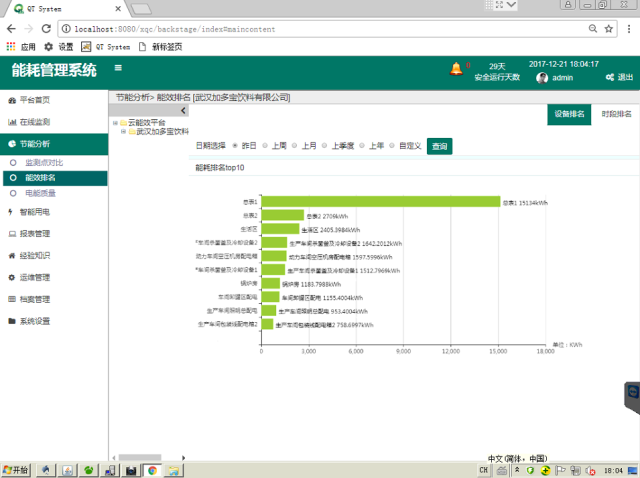Click the 开始 Start button
Screen dimensions: 640x478
pos(16,470)
